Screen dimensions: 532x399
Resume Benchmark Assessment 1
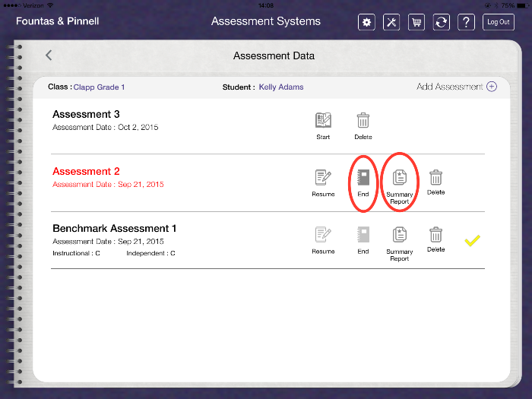pos(323,240)
